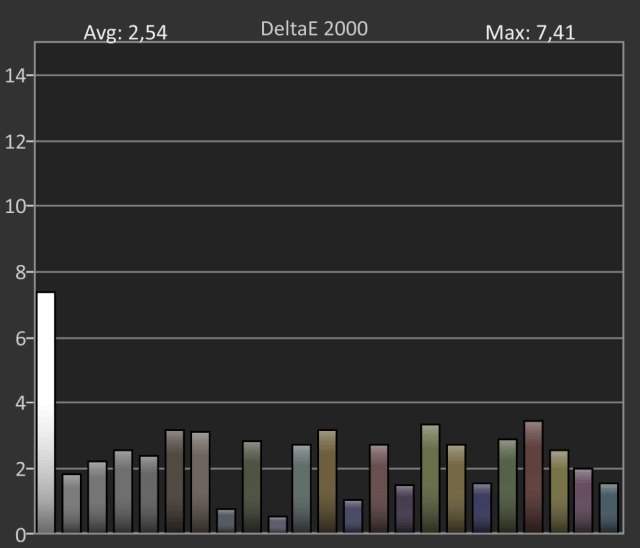Click the shortest lavender bar
640x548 pixels.
coord(278,524)
